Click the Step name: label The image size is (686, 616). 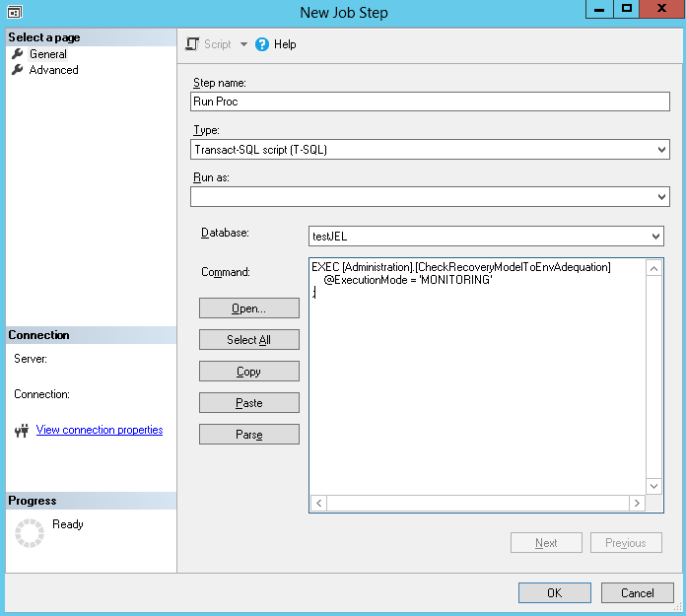pos(220,83)
